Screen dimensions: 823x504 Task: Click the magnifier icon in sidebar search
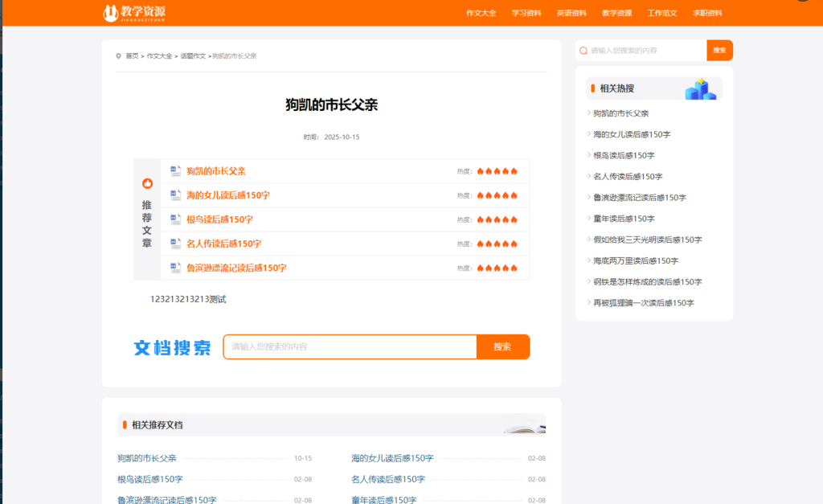tap(583, 51)
